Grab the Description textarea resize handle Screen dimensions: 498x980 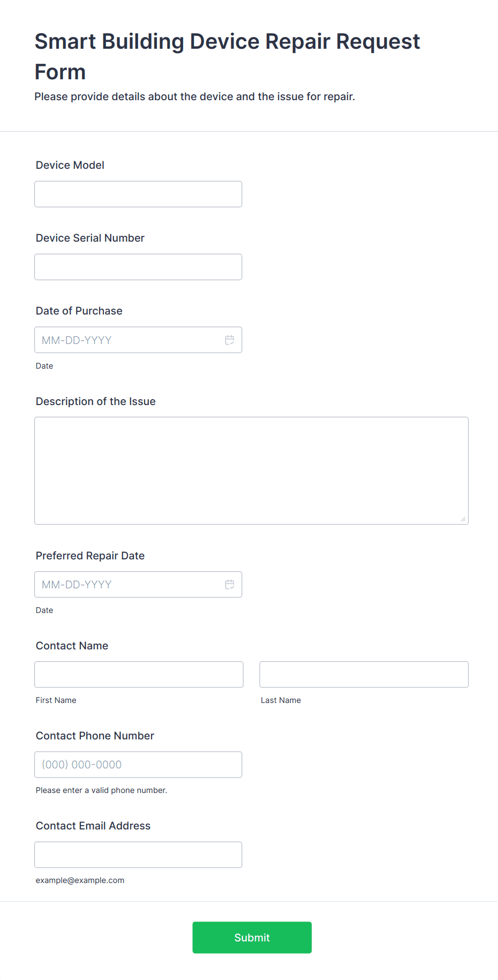click(x=463, y=519)
